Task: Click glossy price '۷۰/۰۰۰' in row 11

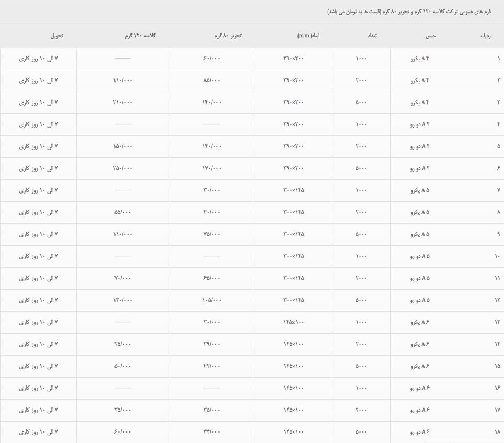Action: coord(122,278)
